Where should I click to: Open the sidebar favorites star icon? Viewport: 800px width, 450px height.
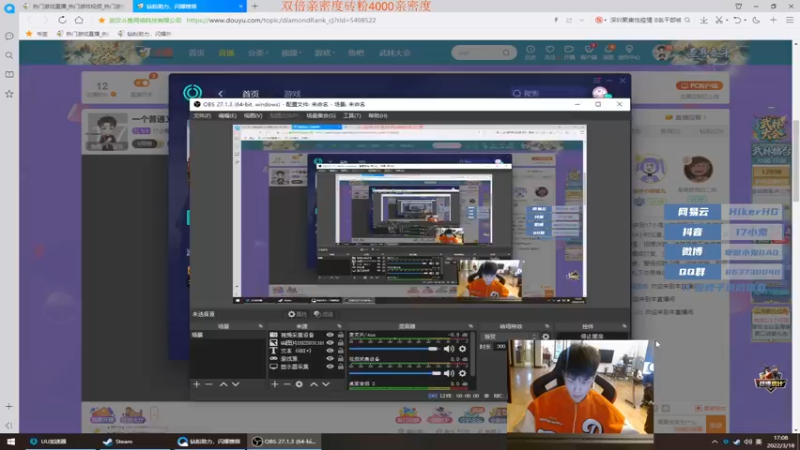tap(9, 94)
